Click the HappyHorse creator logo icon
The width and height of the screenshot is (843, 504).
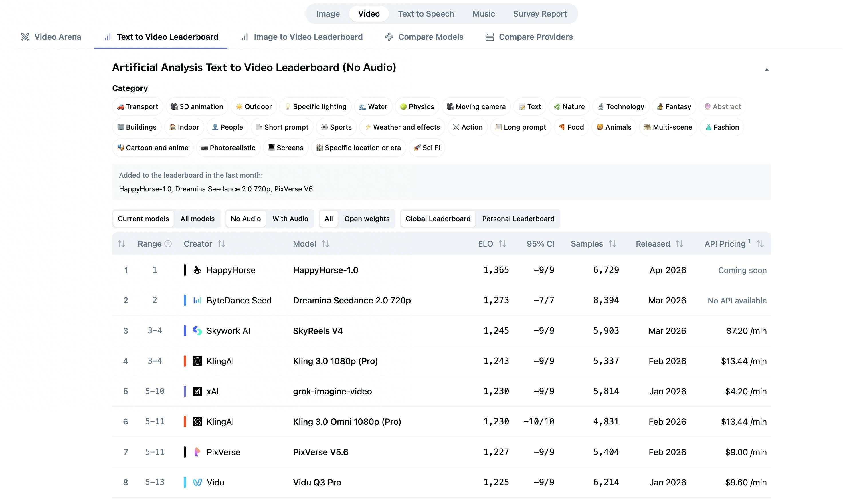[197, 270]
